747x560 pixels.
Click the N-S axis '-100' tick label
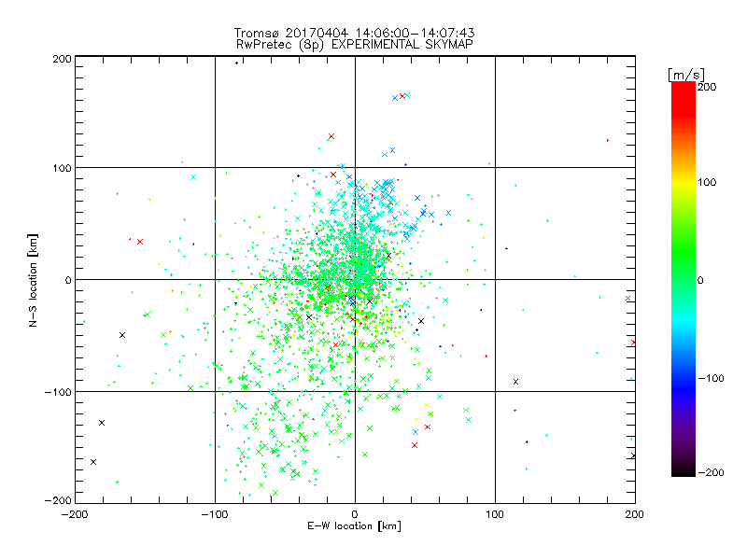58,392
